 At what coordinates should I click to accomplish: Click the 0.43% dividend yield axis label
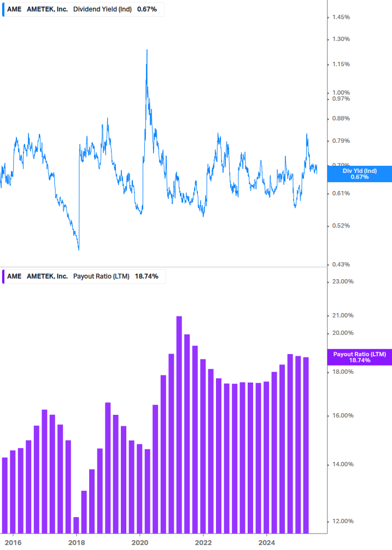[341, 264]
